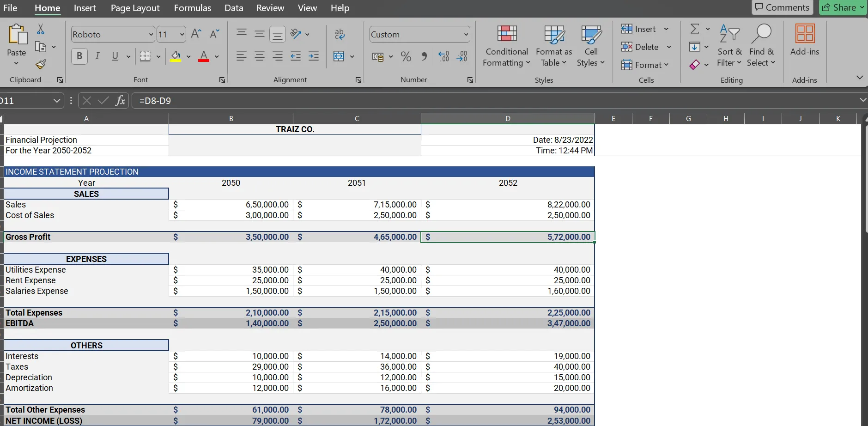The width and height of the screenshot is (868, 426).
Task: Apply Percent Style format
Action: (x=406, y=56)
